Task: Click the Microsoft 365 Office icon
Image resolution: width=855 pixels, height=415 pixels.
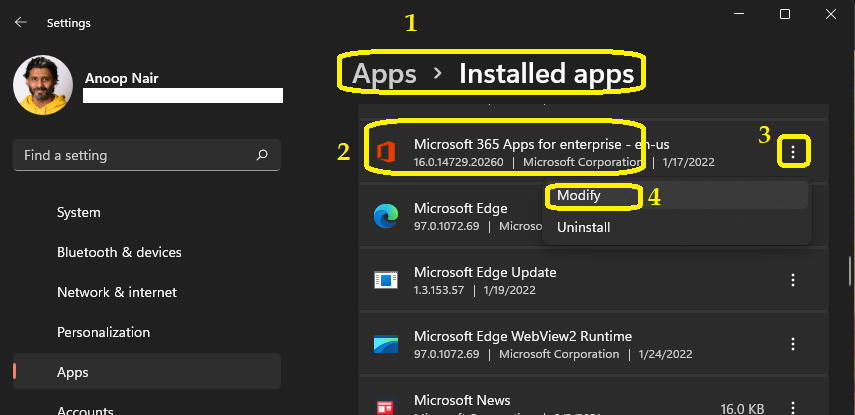Action: click(386, 153)
